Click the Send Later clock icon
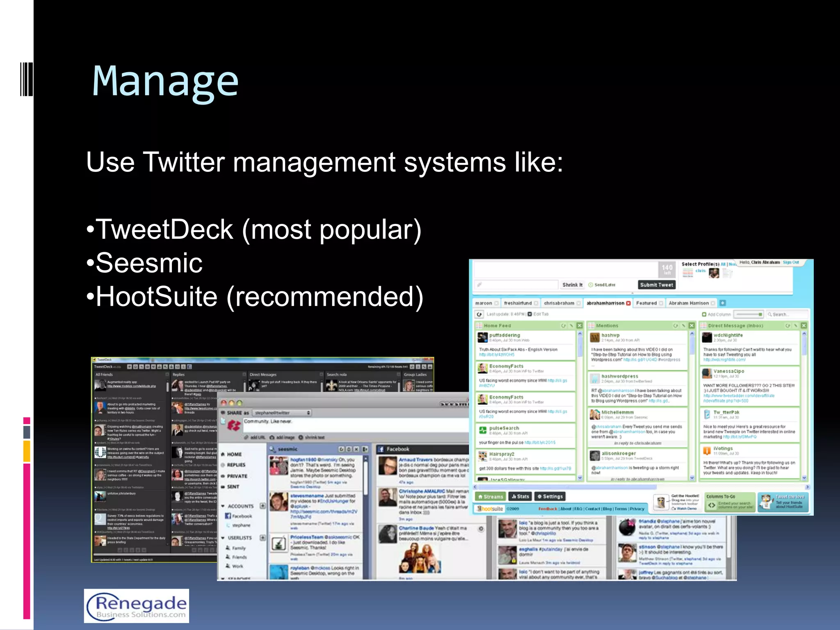Screen dimensions: 840x630 point(591,285)
